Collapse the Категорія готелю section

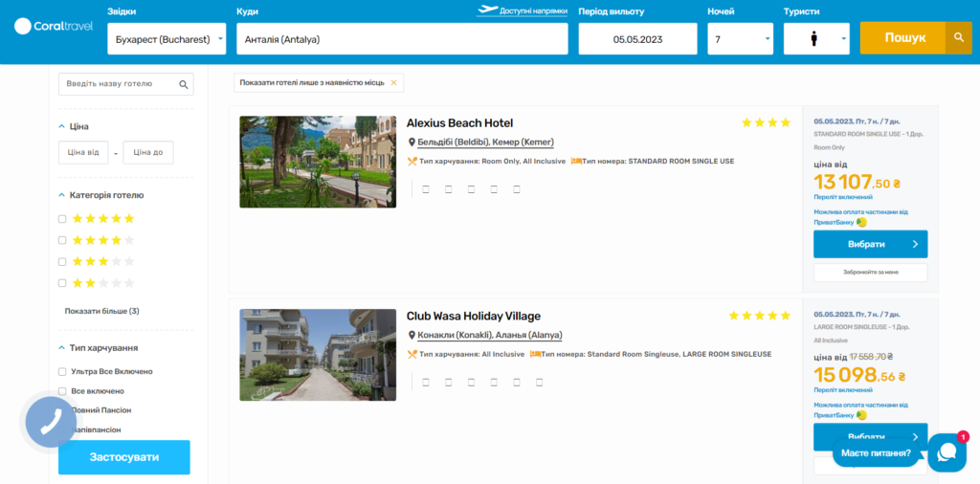point(101,195)
